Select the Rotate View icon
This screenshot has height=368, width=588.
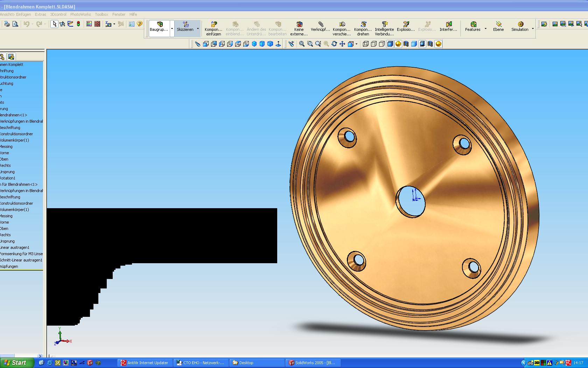[x=334, y=44]
